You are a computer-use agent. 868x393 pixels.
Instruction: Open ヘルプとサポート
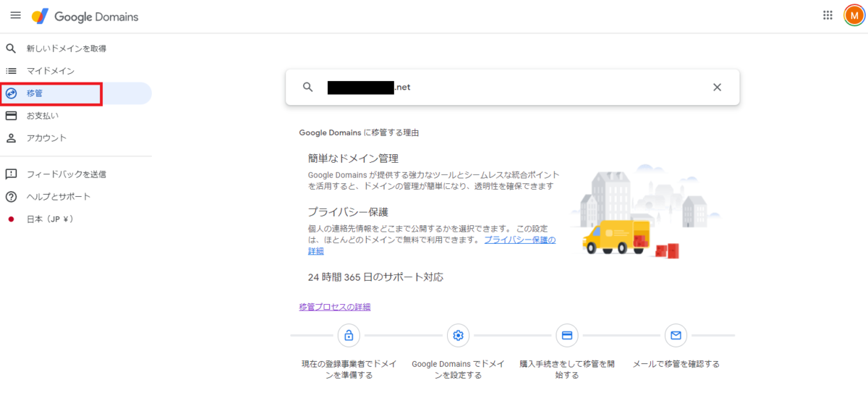point(76,197)
